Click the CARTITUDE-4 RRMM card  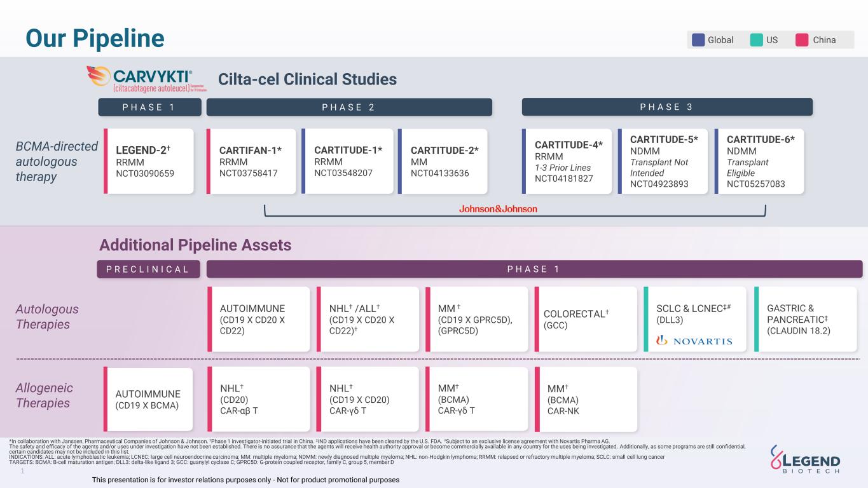[x=567, y=161]
